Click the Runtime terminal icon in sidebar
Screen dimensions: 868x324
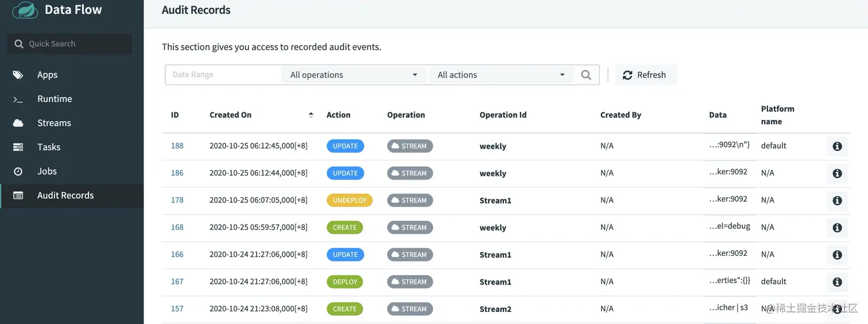tap(18, 99)
